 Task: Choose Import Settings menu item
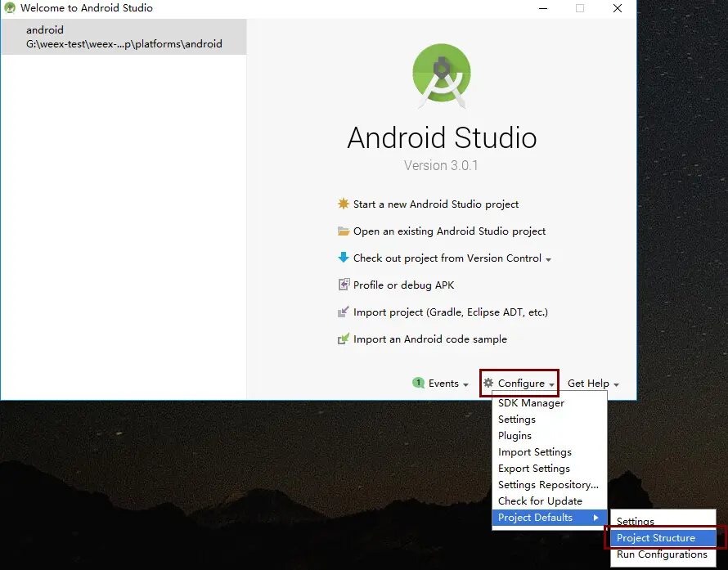[x=549, y=452]
